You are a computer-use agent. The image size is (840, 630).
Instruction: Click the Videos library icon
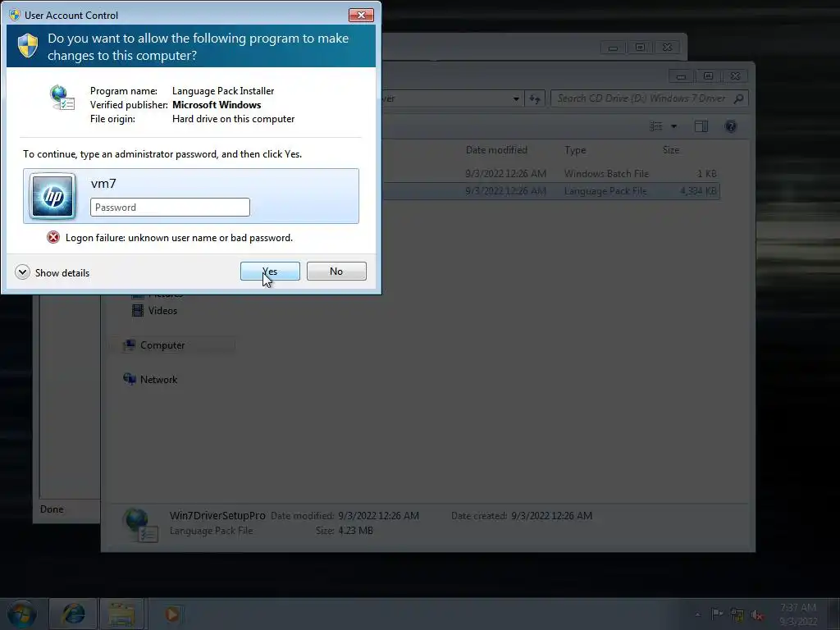(x=138, y=310)
